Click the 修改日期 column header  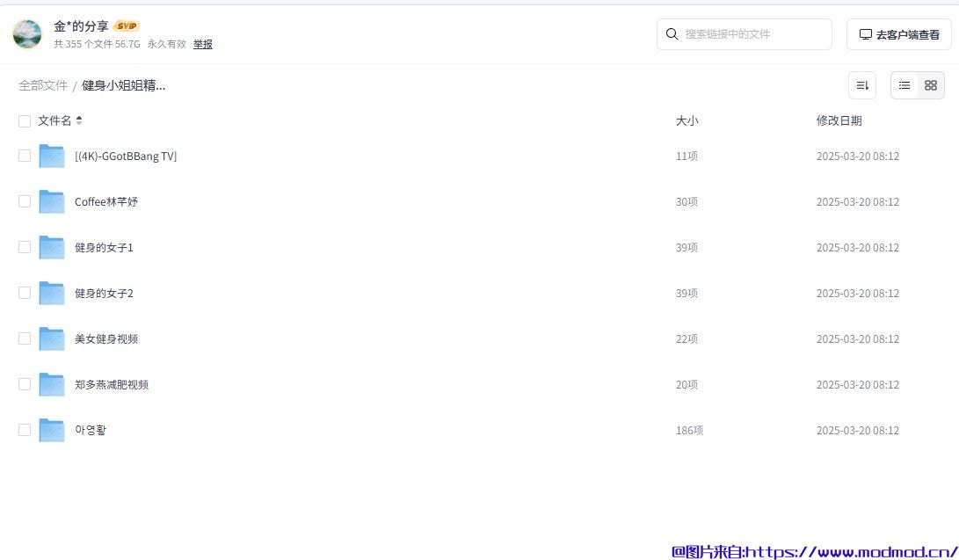pos(839,121)
